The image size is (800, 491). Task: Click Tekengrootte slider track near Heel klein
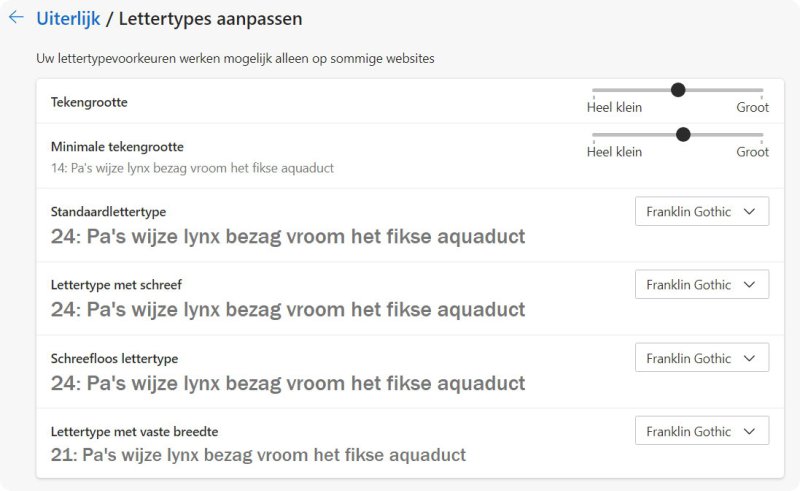click(x=605, y=90)
